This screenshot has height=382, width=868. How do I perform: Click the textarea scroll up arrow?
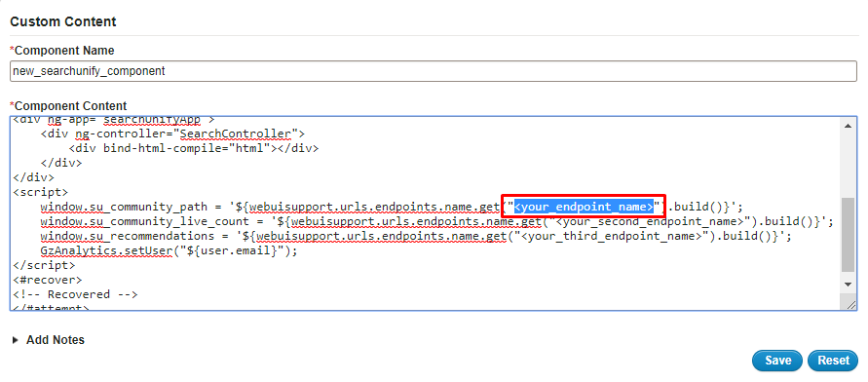(849, 126)
